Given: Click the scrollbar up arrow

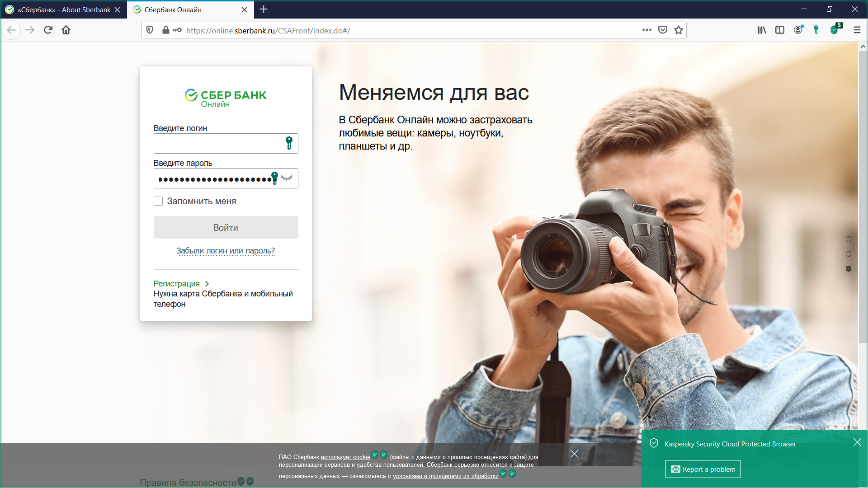Looking at the screenshot, I should pos(863,46).
